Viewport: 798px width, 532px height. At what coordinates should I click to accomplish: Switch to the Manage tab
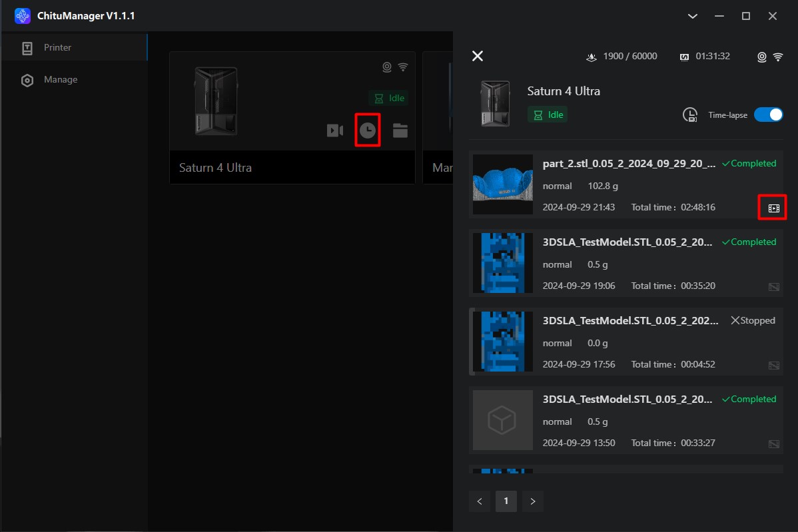click(61, 80)
